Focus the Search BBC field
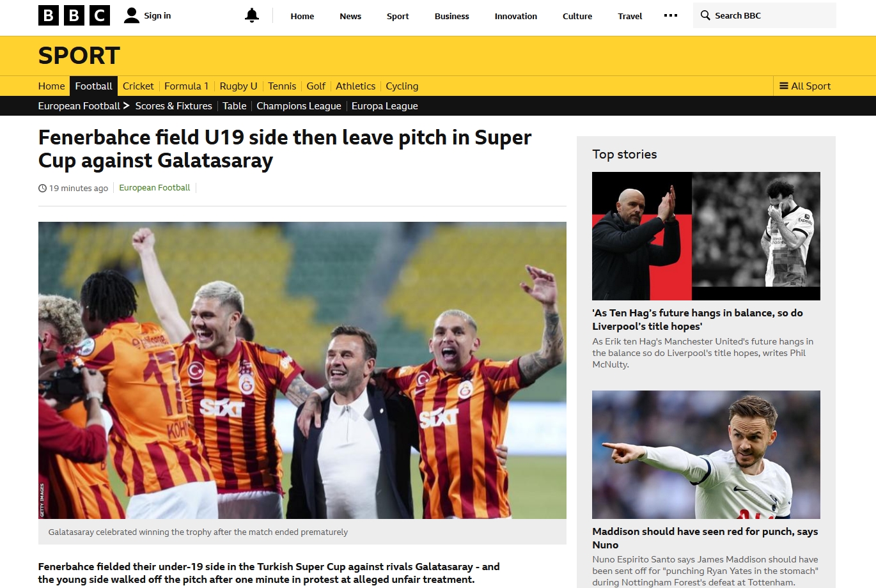876x588 pixels. tap(765, 15)
